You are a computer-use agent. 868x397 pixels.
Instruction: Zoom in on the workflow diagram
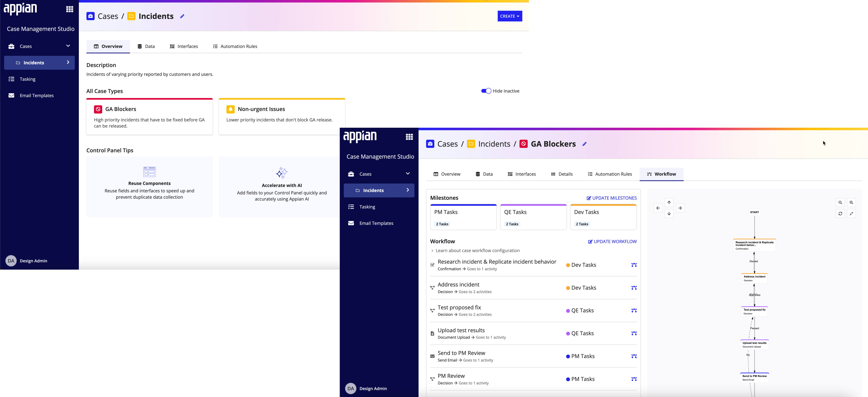(x=851, y=203)
